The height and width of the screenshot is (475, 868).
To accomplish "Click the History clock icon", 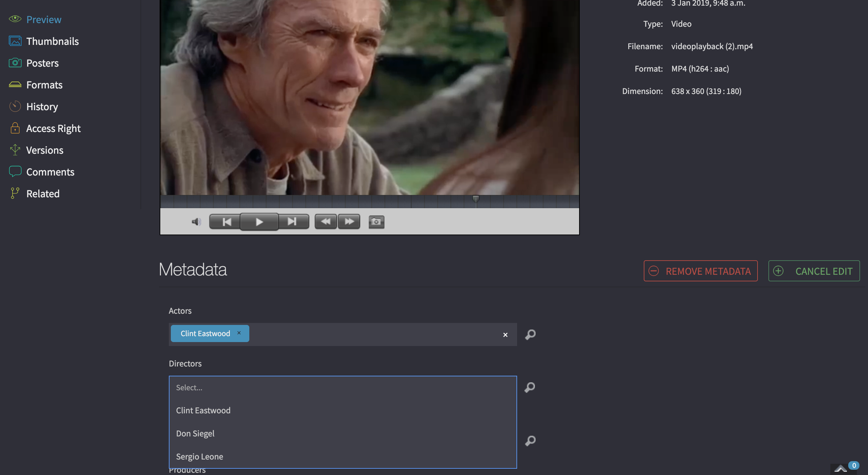I will (x=15, y=106).
